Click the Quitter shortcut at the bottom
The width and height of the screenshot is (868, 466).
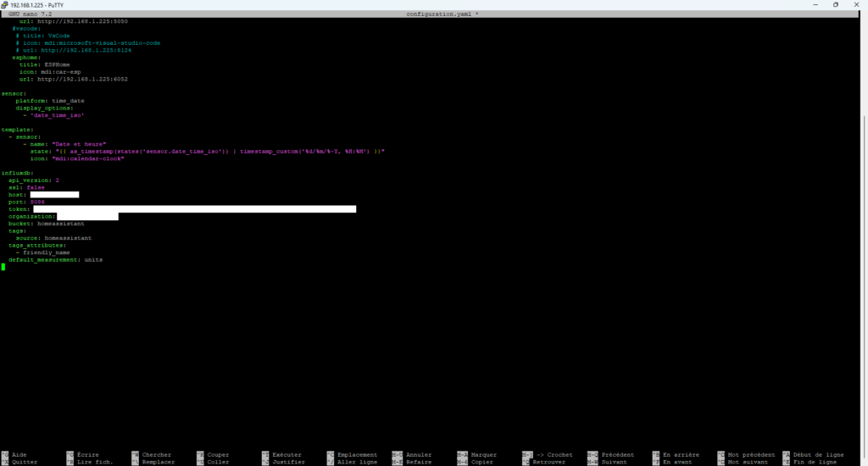click(25, 462)
